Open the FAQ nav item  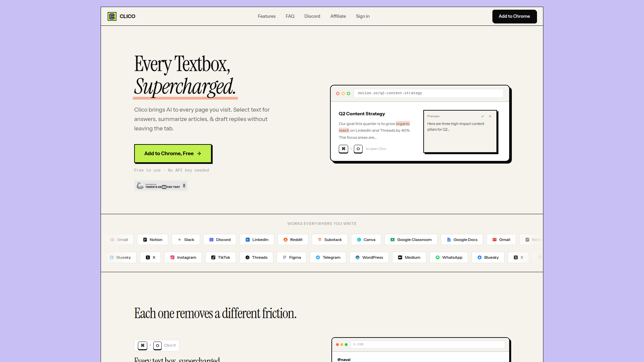pyautogui.click(x=290, y=16)
